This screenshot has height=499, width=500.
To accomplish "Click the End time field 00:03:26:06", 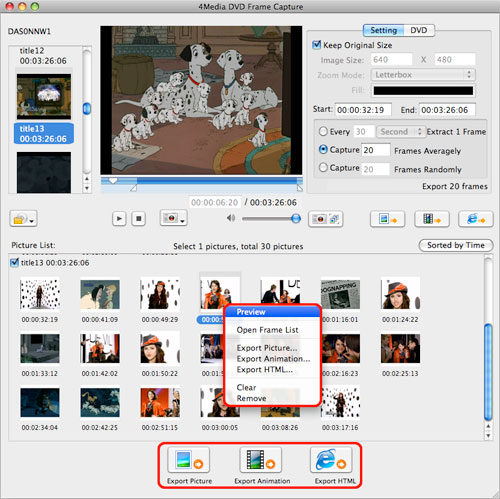I will tap(447, 110).
